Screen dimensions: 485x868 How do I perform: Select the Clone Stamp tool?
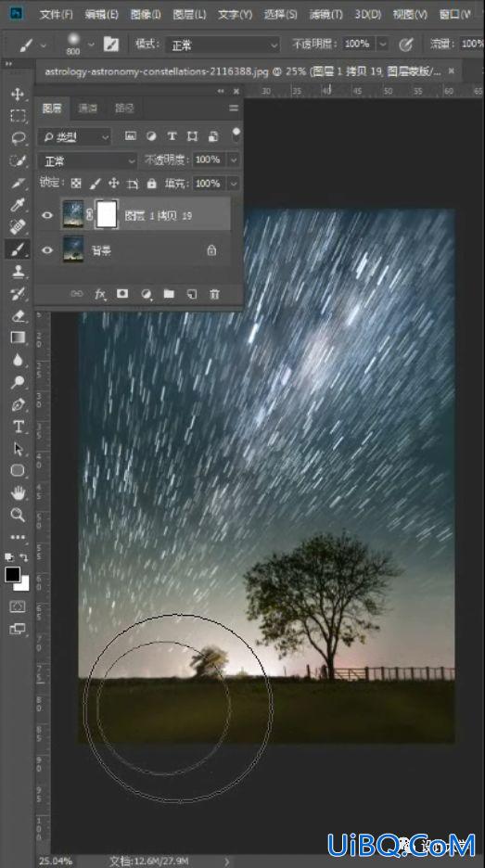tap(18, 271)
